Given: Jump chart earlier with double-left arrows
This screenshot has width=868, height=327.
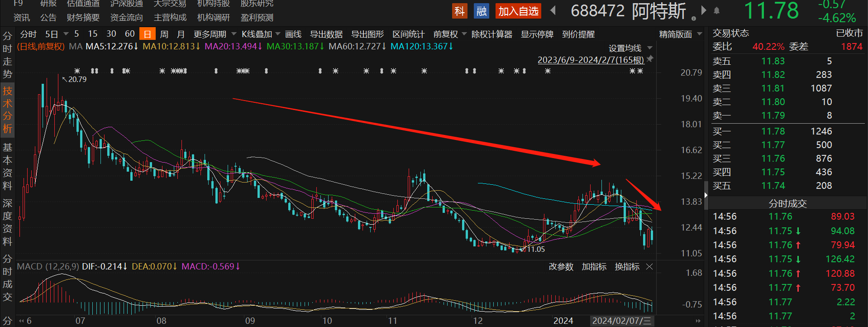Looking at the screenshot, I should pyautogui.click(x=21, y=321).
